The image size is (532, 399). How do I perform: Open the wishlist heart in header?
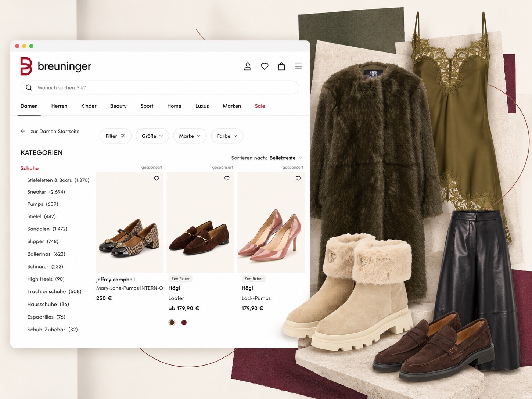coord(265,66)
